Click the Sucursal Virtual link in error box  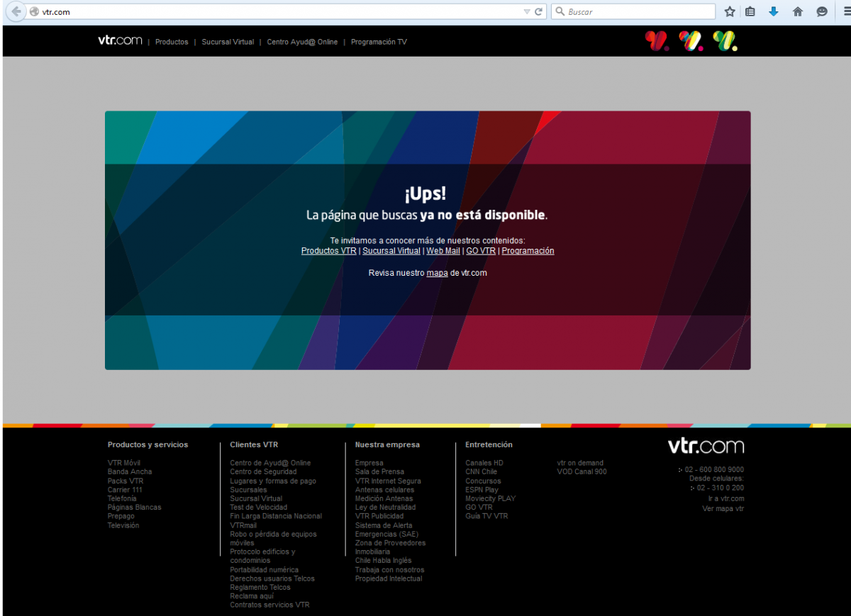(x=391, y=251)
